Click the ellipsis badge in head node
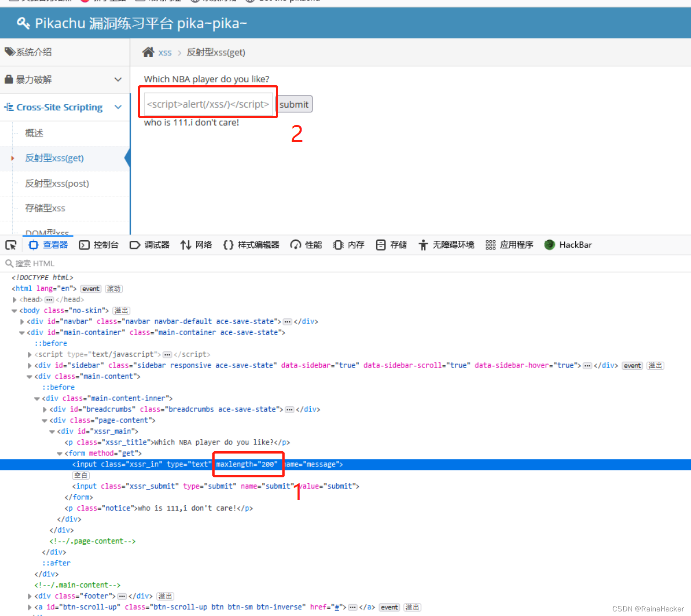 click(x=49, y=300)
